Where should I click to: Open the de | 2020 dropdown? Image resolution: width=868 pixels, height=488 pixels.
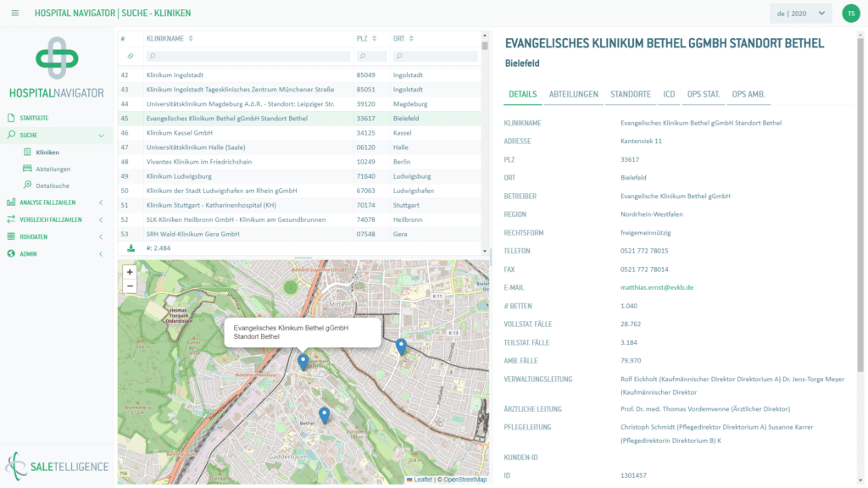tap(800, 14)
